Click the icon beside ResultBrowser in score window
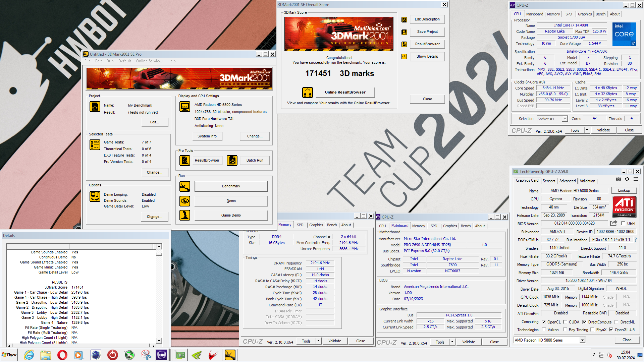The image size is (644, 362). (404, 44)
